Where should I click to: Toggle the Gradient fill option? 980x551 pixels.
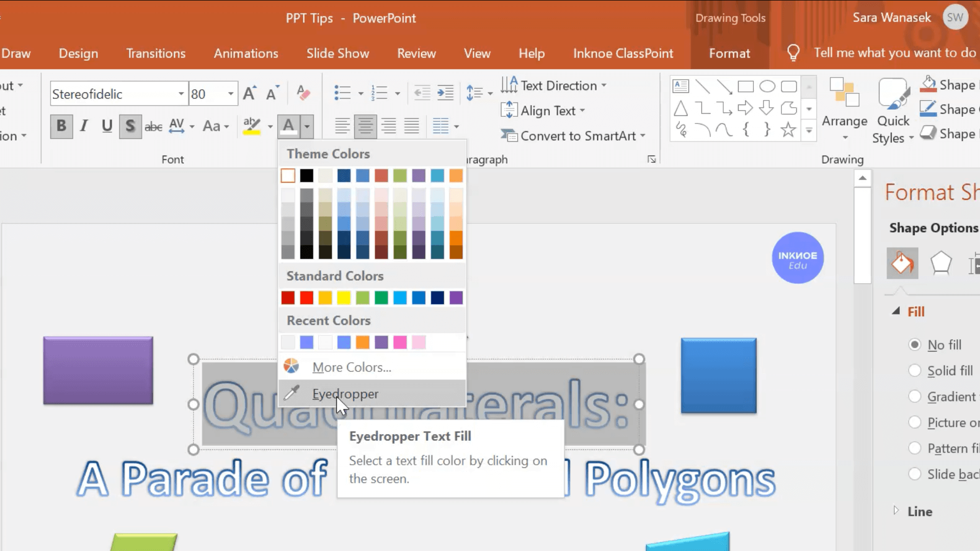(x=915, y=395)
